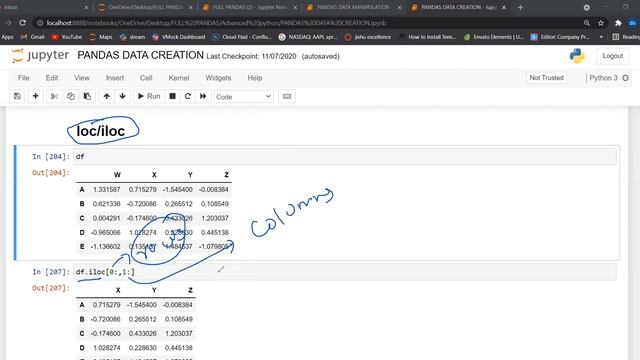The width and height of the screenshot is (640, 360).
Task: Click the Python 3 kernel status circle
Action: coord(625,78)
